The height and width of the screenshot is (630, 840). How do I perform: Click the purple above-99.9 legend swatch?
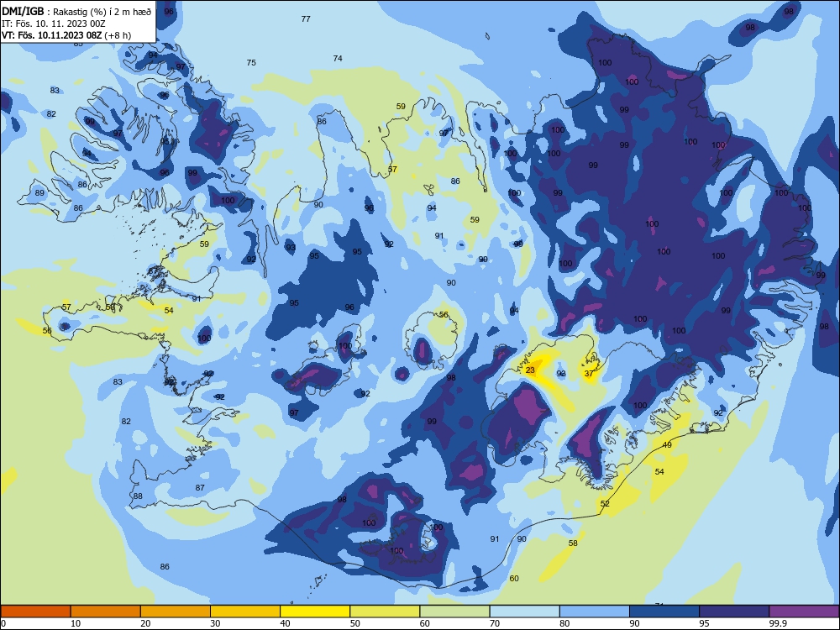(x=804, y=612)
